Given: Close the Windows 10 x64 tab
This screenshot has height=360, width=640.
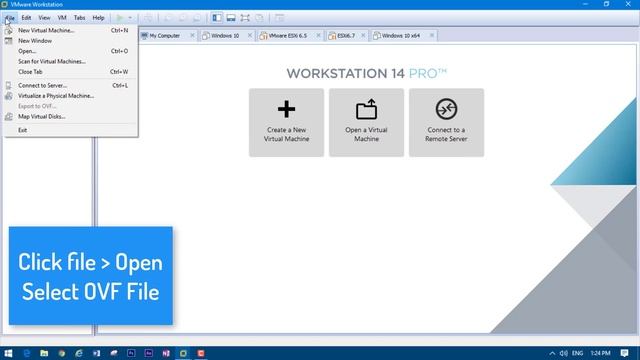Looking at the screenshot, I should [x=432, y=36].
